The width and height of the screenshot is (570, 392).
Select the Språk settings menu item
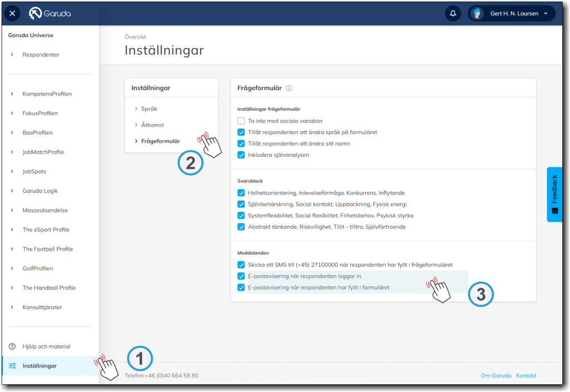coord(149,109)
